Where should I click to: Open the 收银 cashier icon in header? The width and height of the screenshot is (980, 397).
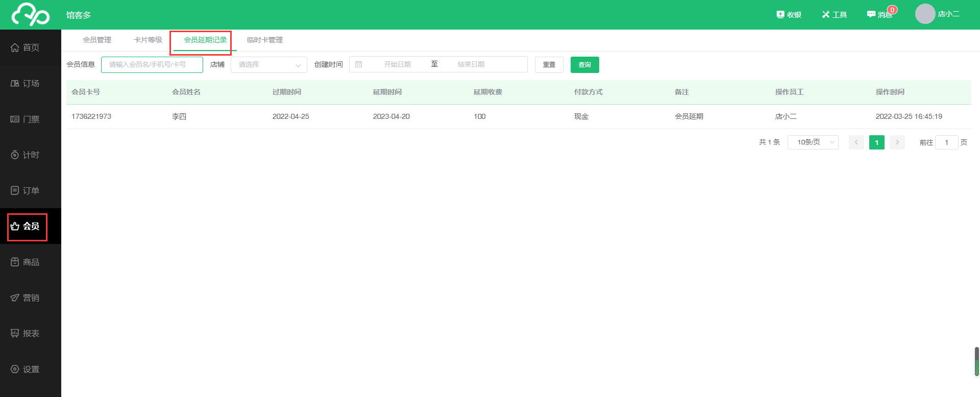click(x=780, y=14)
